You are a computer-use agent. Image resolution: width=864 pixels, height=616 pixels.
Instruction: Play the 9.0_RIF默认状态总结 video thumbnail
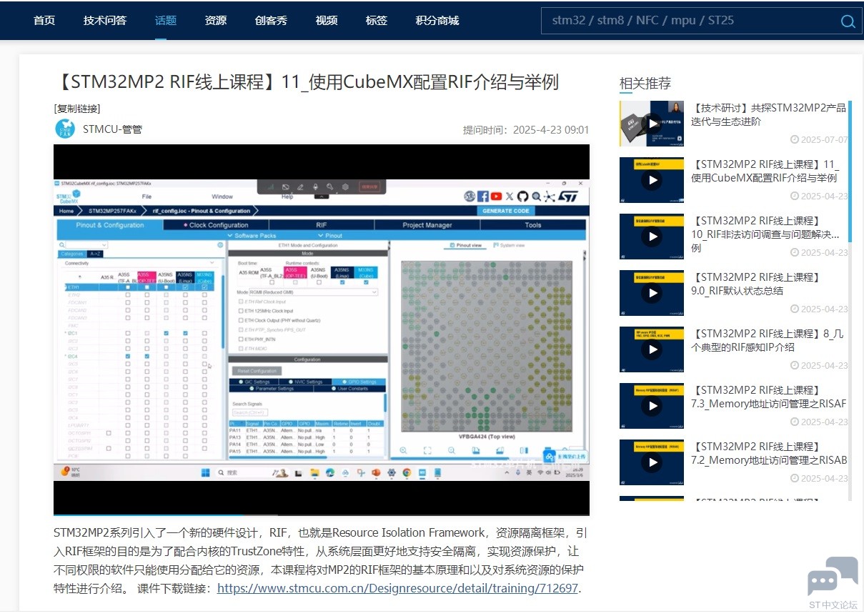(651, 293)
